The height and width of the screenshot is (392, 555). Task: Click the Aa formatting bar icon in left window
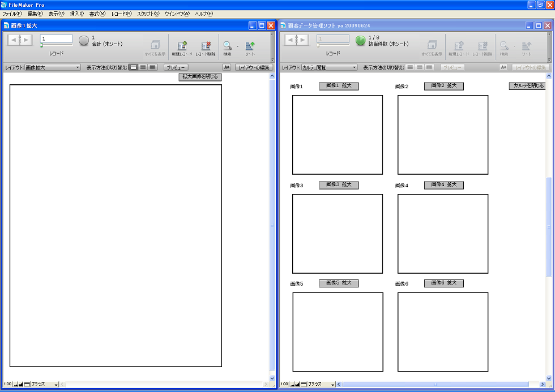click(227, 67)
